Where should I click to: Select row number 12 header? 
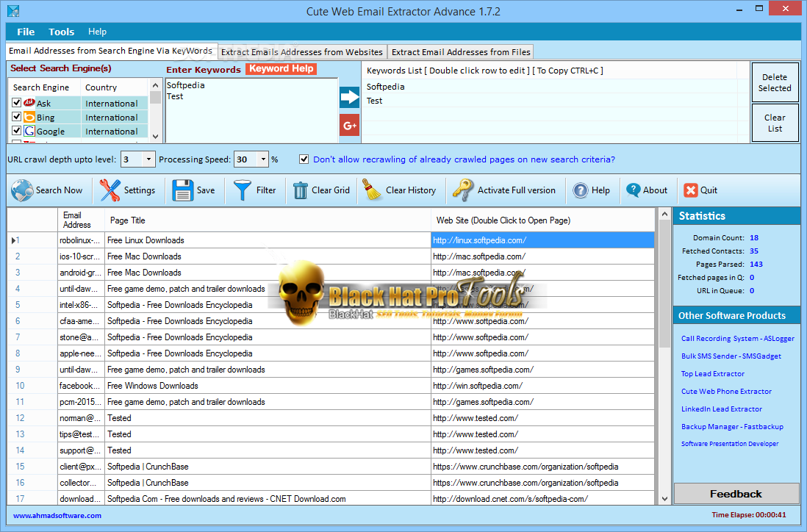click(x=32, y=418)
